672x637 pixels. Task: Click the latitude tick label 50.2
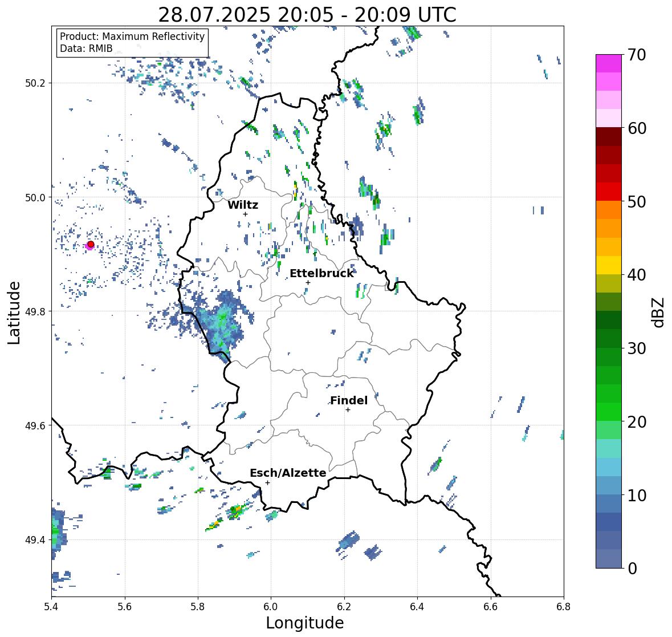click(35, 83)
